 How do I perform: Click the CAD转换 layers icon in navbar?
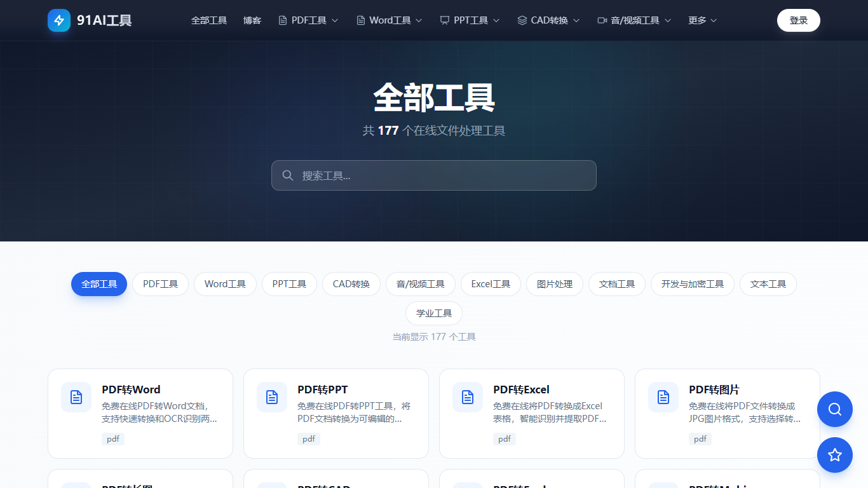(522, 20)
